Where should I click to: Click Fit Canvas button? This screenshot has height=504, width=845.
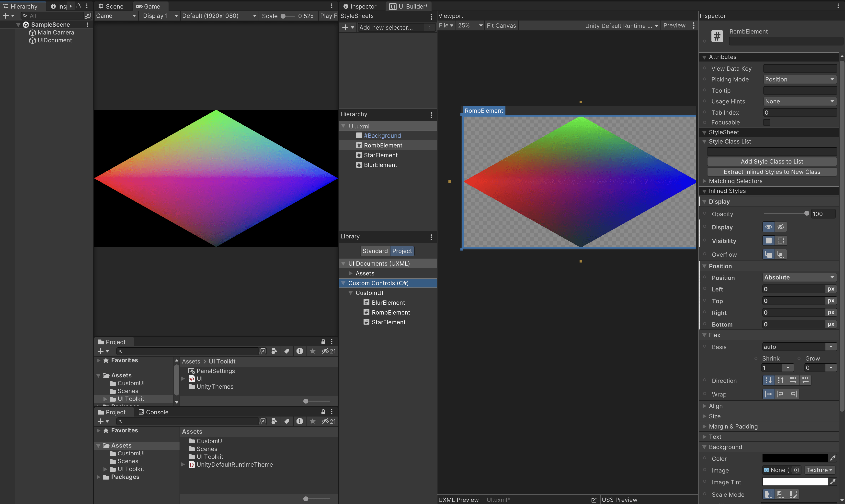click(x=501, y=25)
